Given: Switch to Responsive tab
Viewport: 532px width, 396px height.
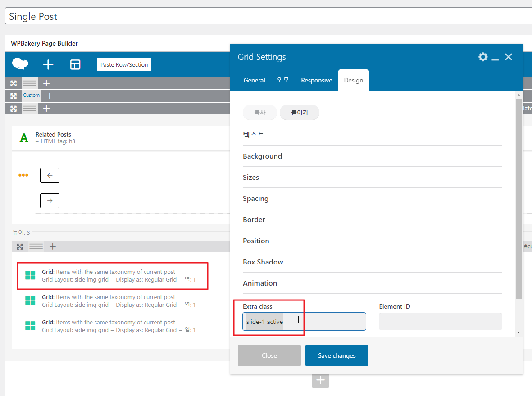Looking at the screenshot, I should [x=317, y=81].
